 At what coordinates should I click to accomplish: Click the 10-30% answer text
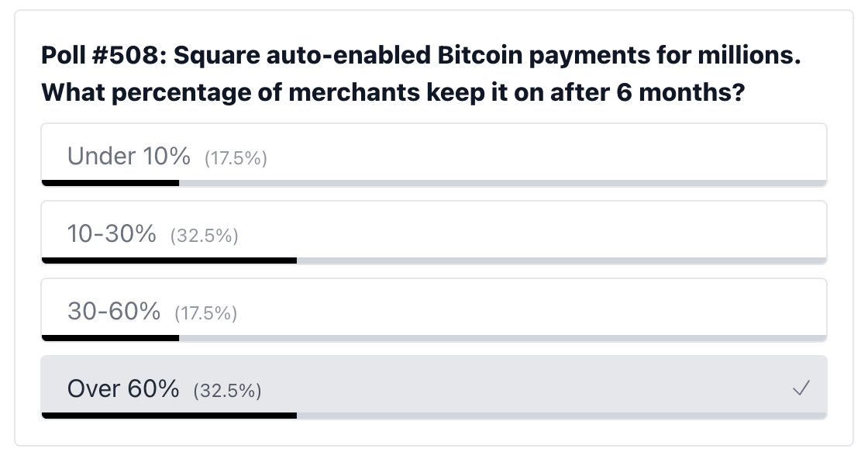point(112,233)
